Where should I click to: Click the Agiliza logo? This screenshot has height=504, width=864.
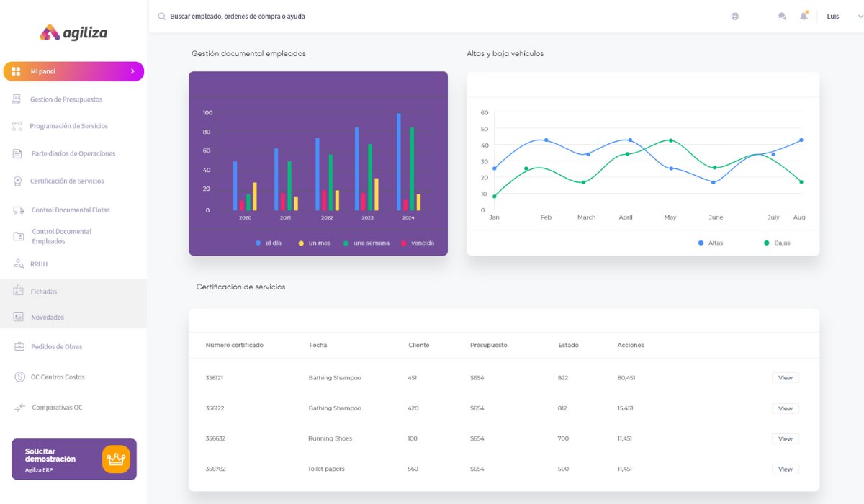click(73, 32)
